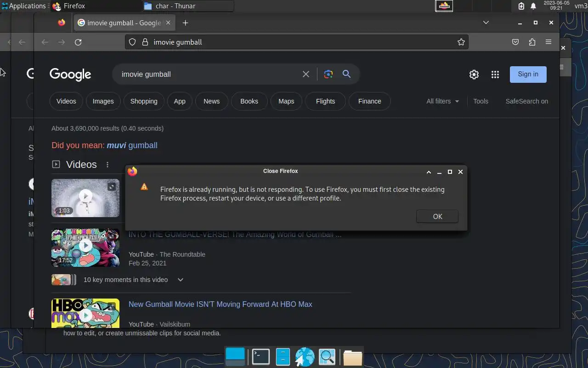
Task: Select the App filter chip
Action: 180,101
